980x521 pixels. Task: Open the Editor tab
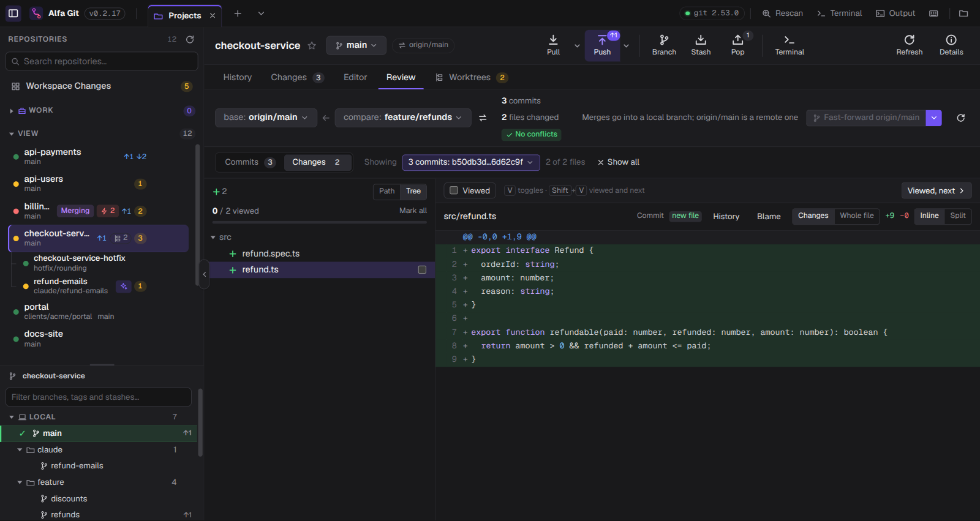tap(355, 77)
